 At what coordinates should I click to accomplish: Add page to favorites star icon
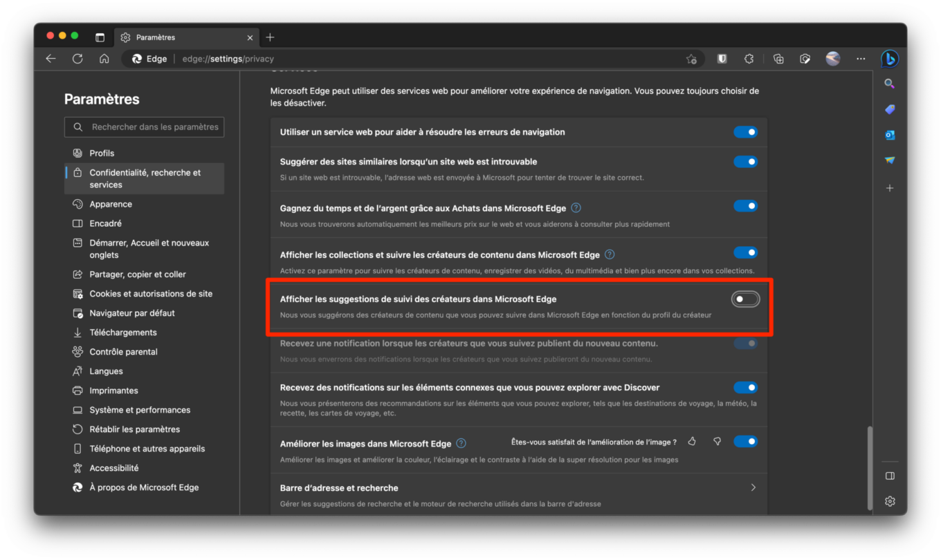click(x=691, y=59)
